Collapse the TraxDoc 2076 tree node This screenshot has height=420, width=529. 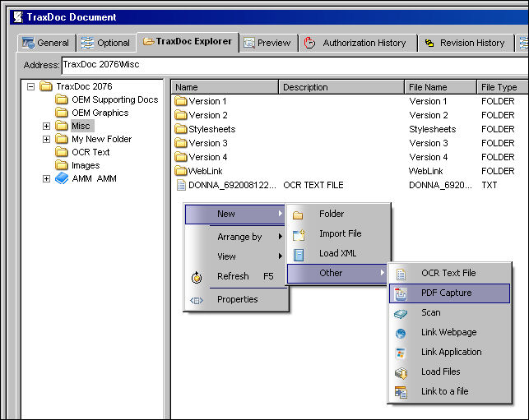coord(30,86)
